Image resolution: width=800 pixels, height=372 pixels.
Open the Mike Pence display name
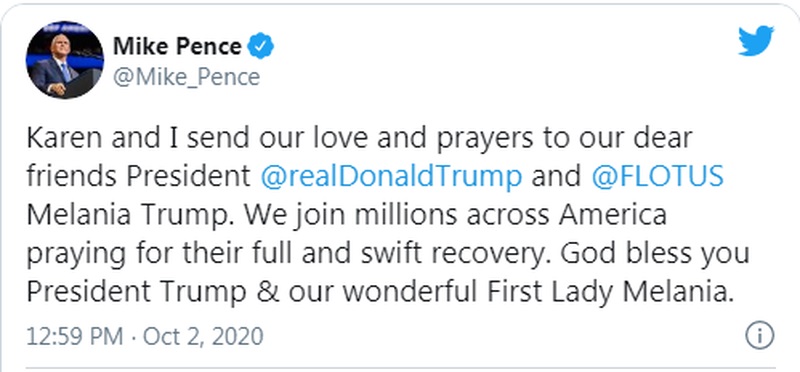pyautogui.click(x=177, y=47)
